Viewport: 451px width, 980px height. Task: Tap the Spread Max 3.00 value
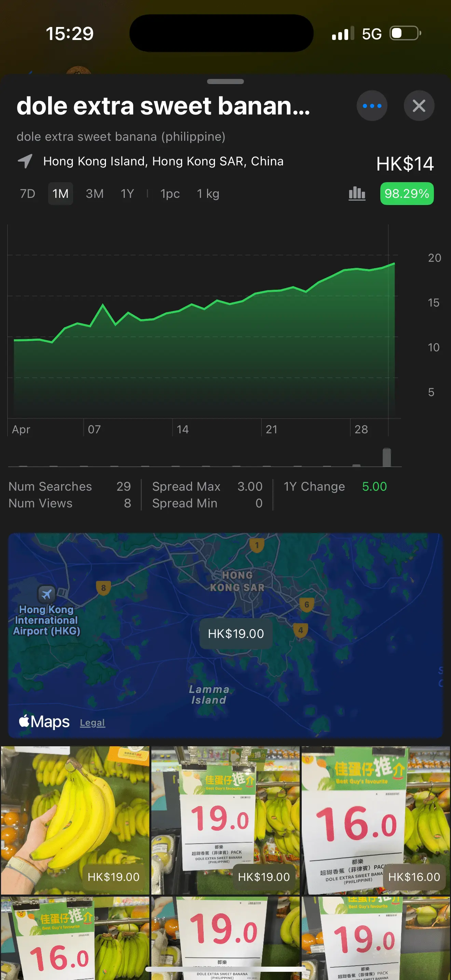(x=250, y=486)
